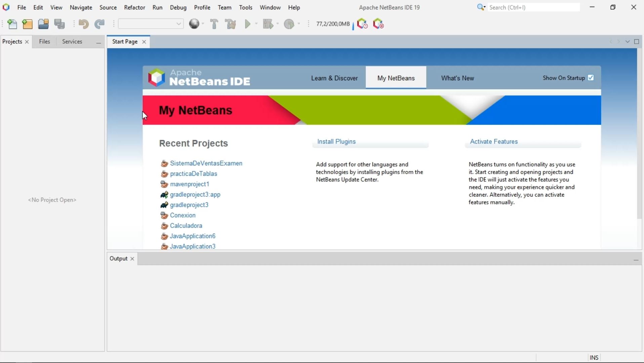The width and height of the screenshot is (644, 363).
Task: Create a new project
Action: 27,24
